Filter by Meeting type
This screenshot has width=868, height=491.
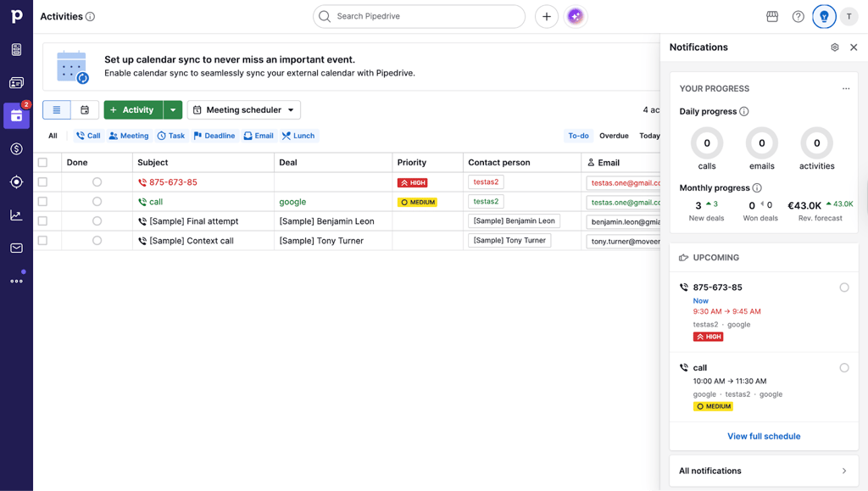pyautogui.click(x=129, y=136)
